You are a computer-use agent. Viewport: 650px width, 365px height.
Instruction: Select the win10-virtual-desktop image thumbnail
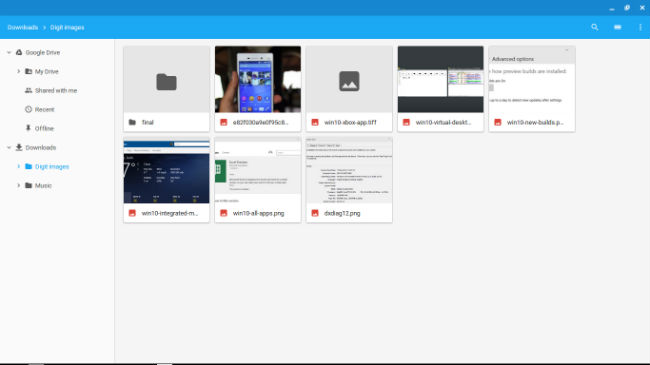click(441, 79)
